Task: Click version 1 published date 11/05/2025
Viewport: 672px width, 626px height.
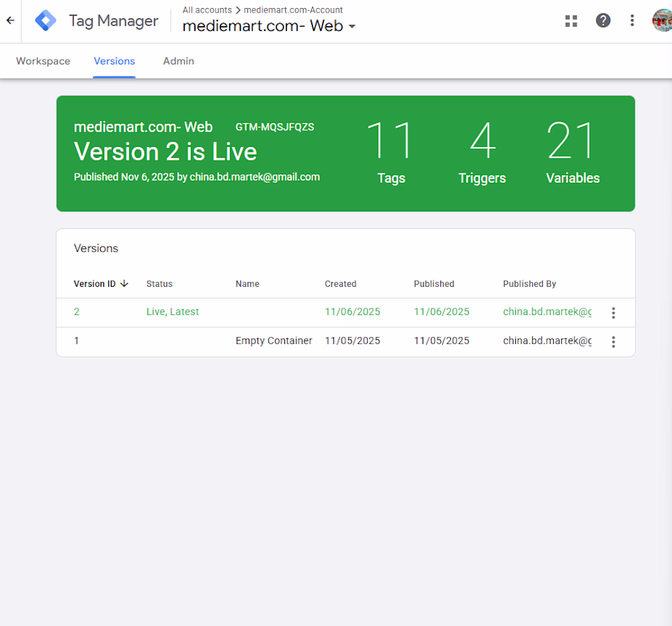Action: coord(442,341)
